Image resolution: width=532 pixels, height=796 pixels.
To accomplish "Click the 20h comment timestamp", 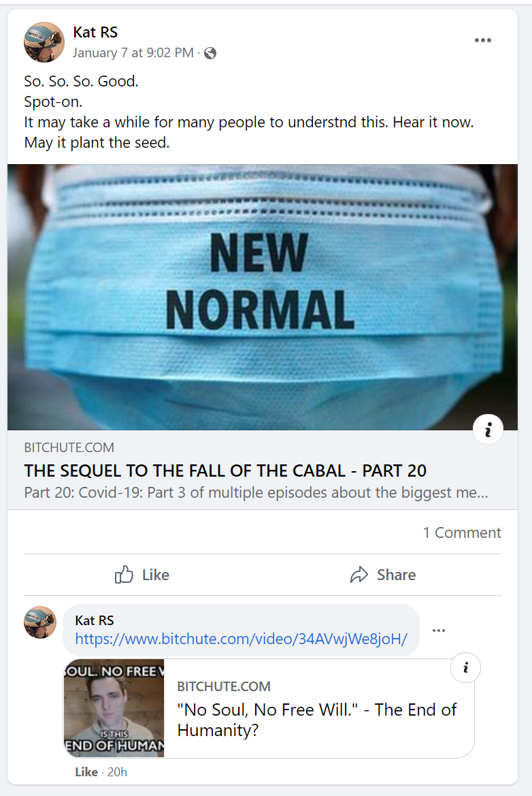I will [x=117, y=771].
